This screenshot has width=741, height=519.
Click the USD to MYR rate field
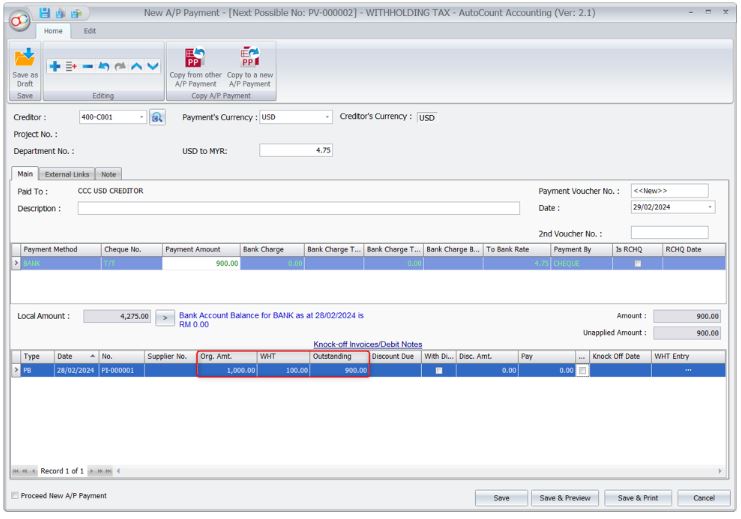(x=296, y=151)
